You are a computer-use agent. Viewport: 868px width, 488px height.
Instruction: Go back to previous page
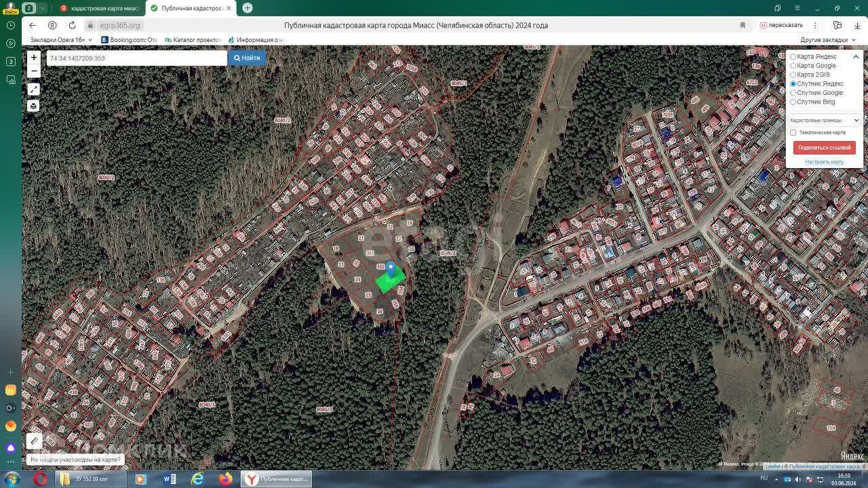coord(32,25)
